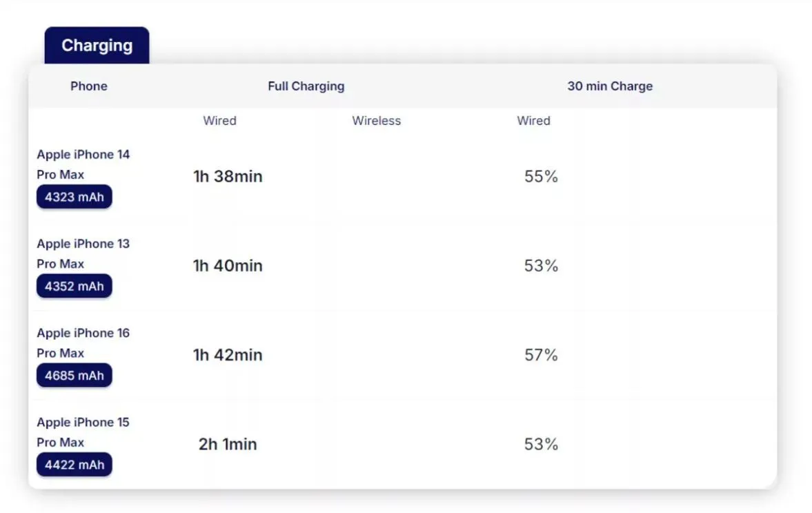Click the 57% 30-minute charge value
The width and height of the screenshot is (812, 513).
click(541, 355)
